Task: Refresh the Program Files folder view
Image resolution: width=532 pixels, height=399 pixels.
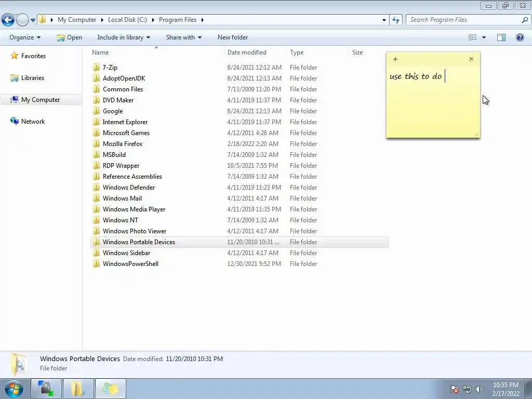Action: click(x=395, y=20)
